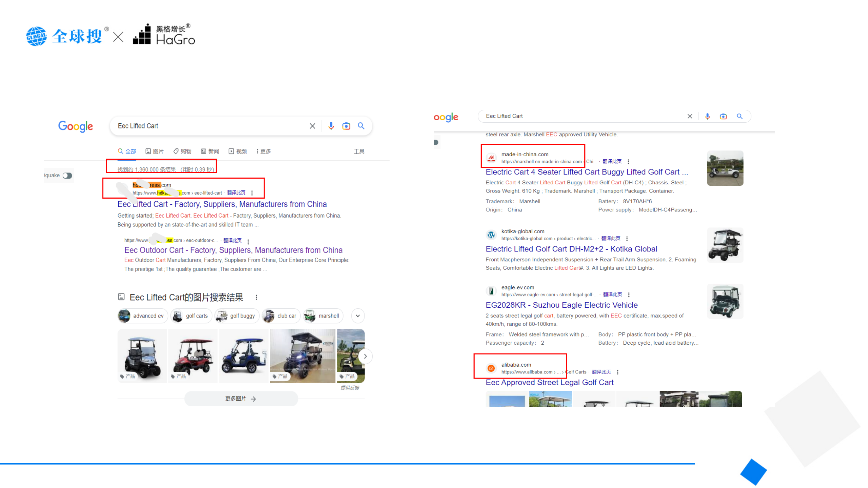Click the image search camera icon in left search bar

tap(346, 126)
